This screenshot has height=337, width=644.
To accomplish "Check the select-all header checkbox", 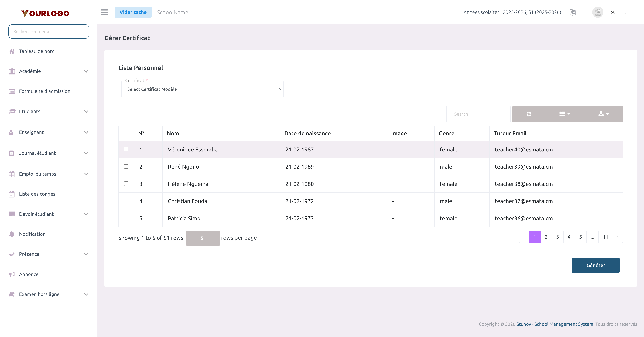I will [126, 133].
